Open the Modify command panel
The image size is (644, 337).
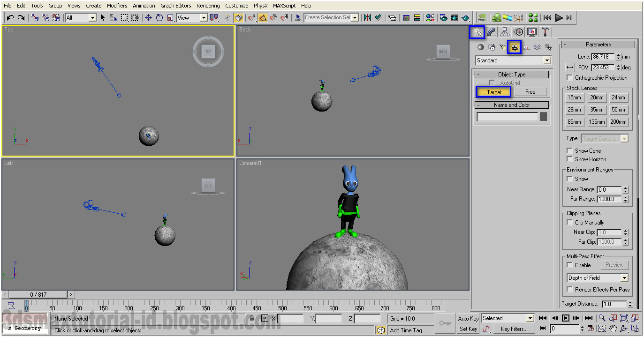tap(491, 31)
